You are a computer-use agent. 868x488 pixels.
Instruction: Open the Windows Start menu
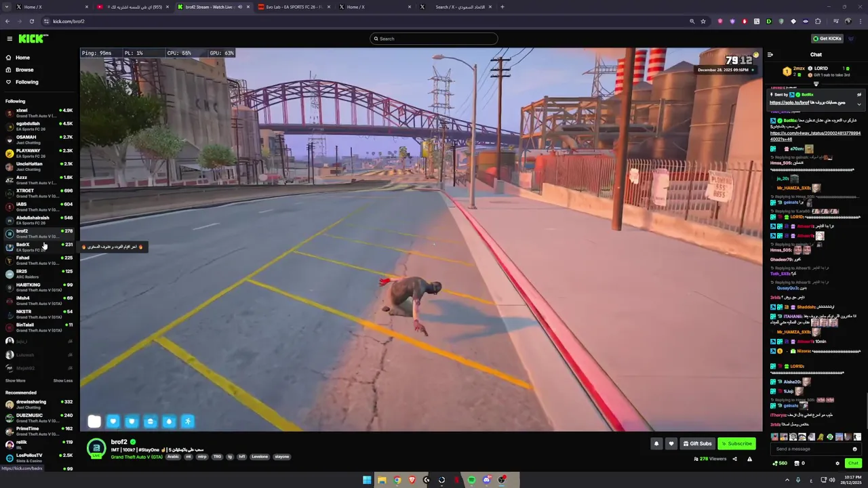point(367,480)
